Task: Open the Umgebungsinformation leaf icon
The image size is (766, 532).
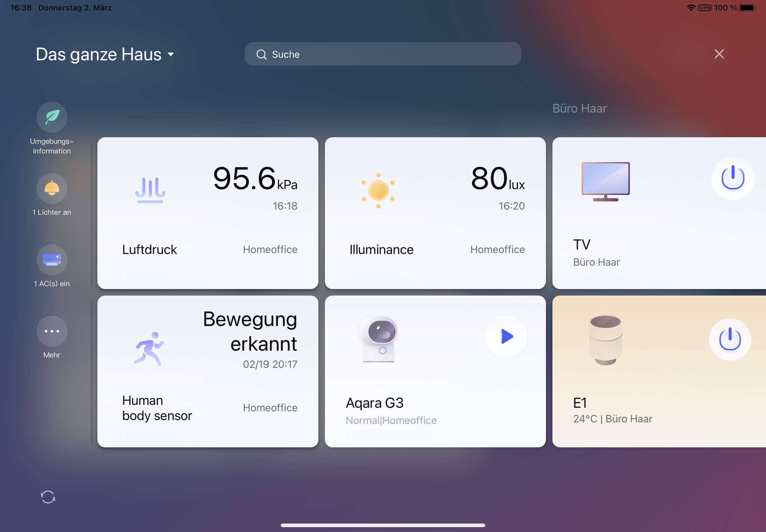Action: [52, 117]
